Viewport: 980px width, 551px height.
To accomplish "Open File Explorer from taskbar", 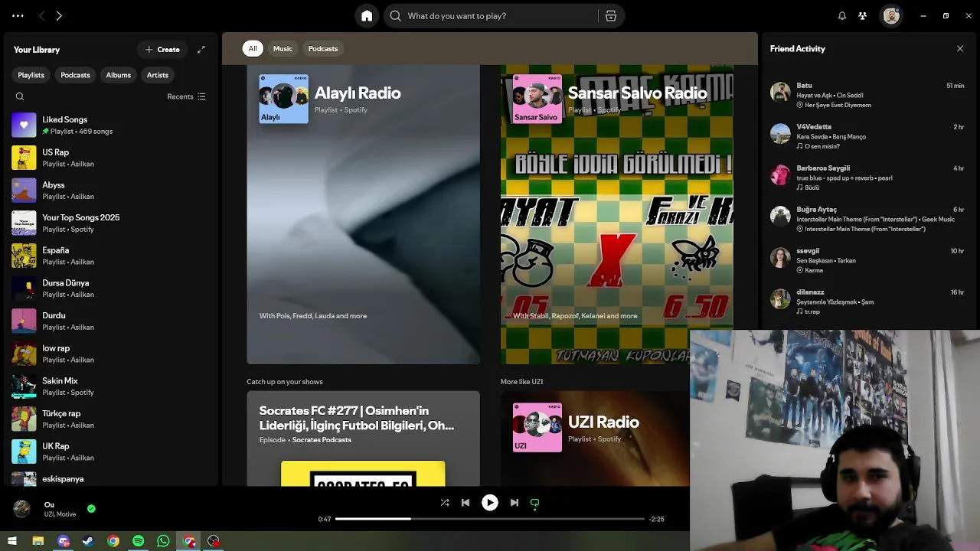I will click(x=38, y=541).
